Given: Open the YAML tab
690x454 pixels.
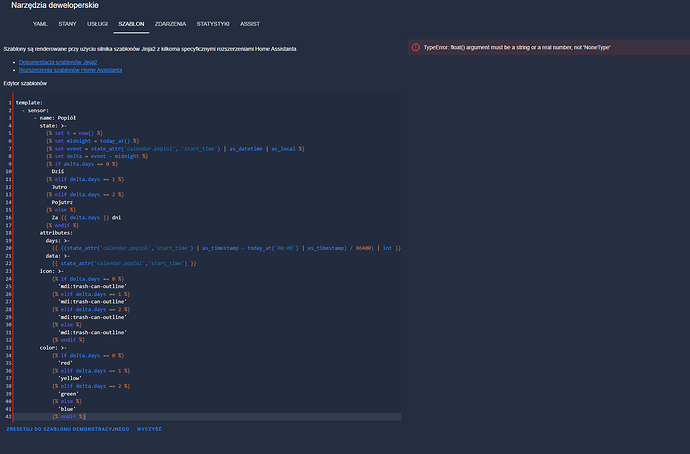Looking at the screenshot, I should [40, 24].
